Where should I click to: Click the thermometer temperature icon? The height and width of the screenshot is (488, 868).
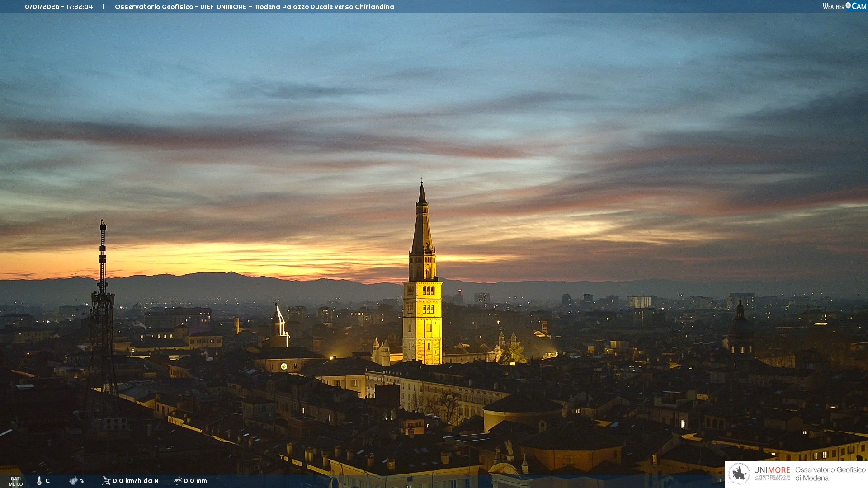39,481
